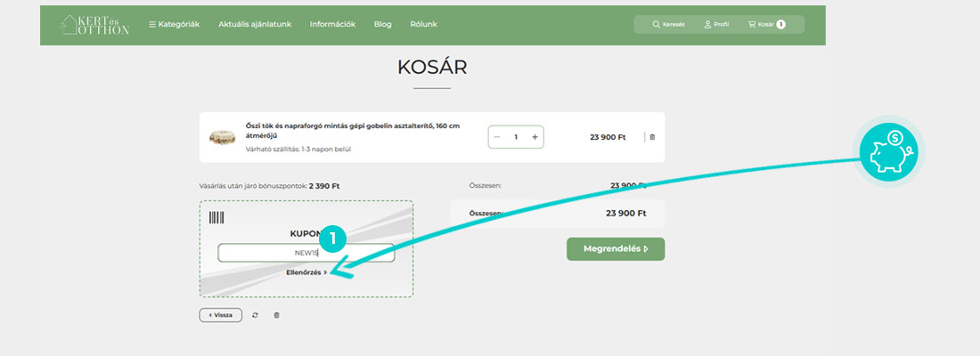Image resolution: width=980 pixels, height=356 pixels.
Task: Delete product with trash icon in row
Action: [652, 137]
